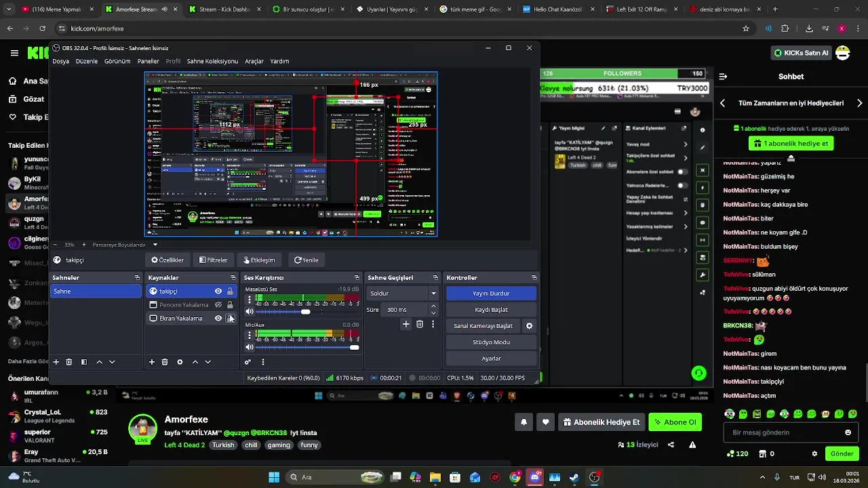Screen dimensions: 868x488
Task: Undock the Kontroller panel
Action: [x=534, y=278]
